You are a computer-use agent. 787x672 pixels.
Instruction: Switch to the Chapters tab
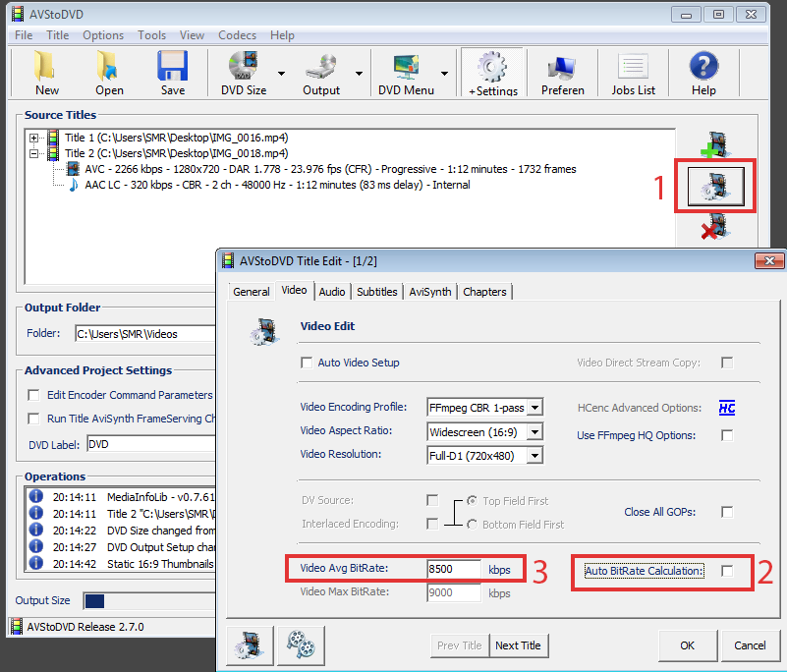click(484, 292)
